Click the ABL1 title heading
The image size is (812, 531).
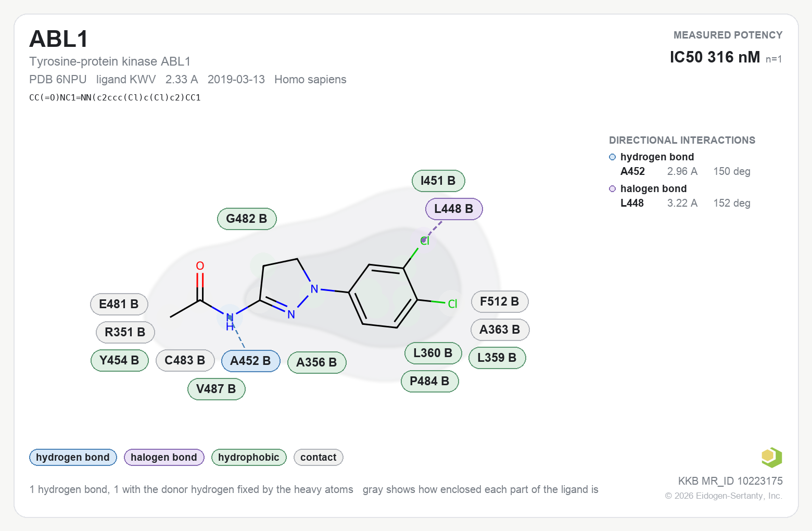point(59,39)
